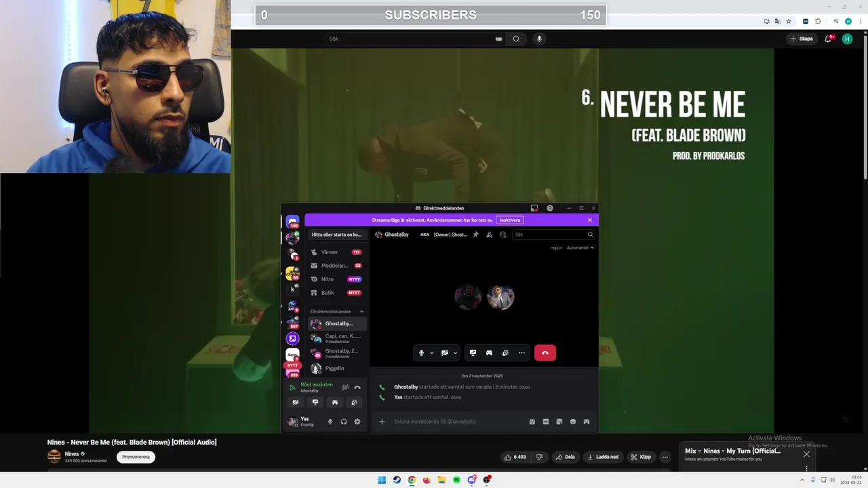The width and height of the screenshot is (868, 488).
Task: Open Discord inbox icon in title bar
Action: tap(534, 208)
